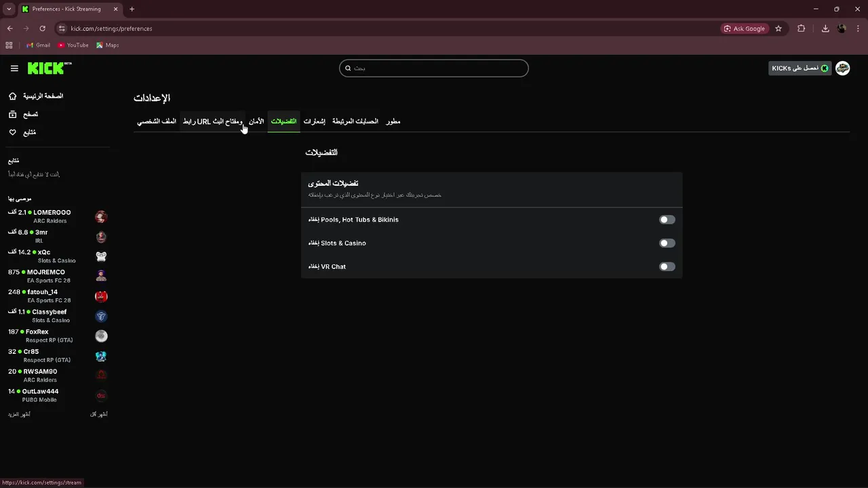Screen dimensions: 868x488
Task: Click EA Sports FC 26 under MOJREMCO
Action: pyautogui.click(x=49, y=281)
